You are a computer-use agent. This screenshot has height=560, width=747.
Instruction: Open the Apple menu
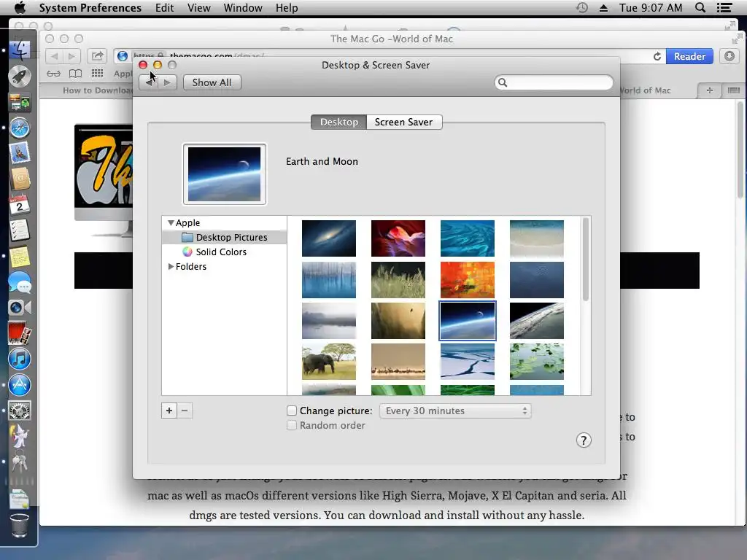point(20,7)
